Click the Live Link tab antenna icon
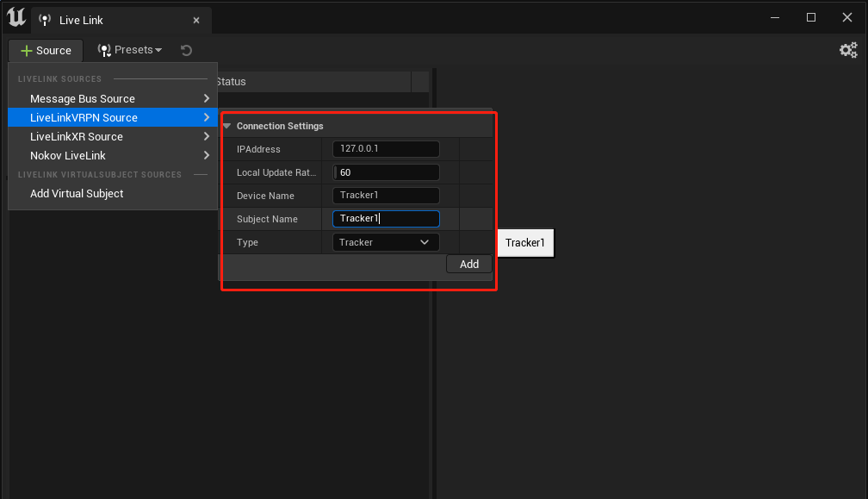Viewport: 868px width, 499px height. 45,20
